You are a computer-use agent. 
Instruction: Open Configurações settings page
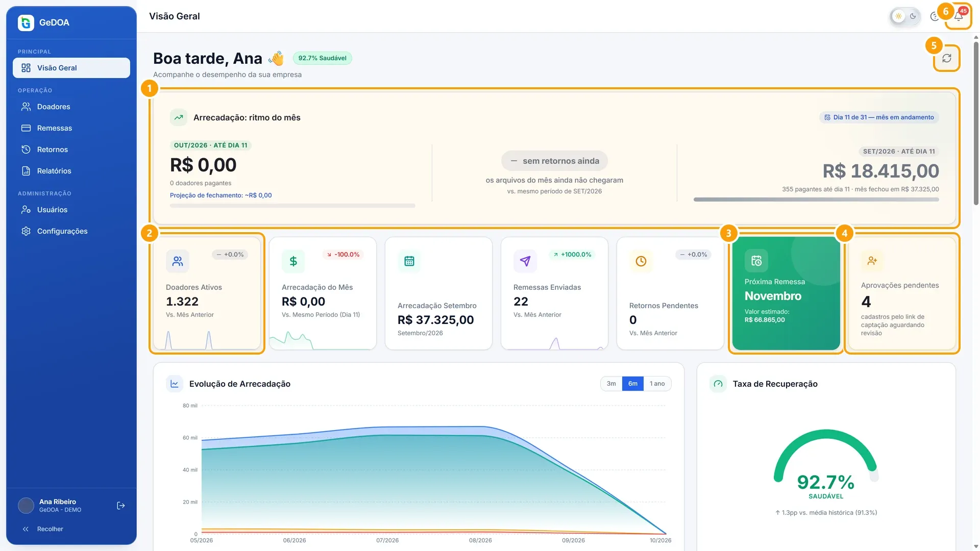click(71, 231)
